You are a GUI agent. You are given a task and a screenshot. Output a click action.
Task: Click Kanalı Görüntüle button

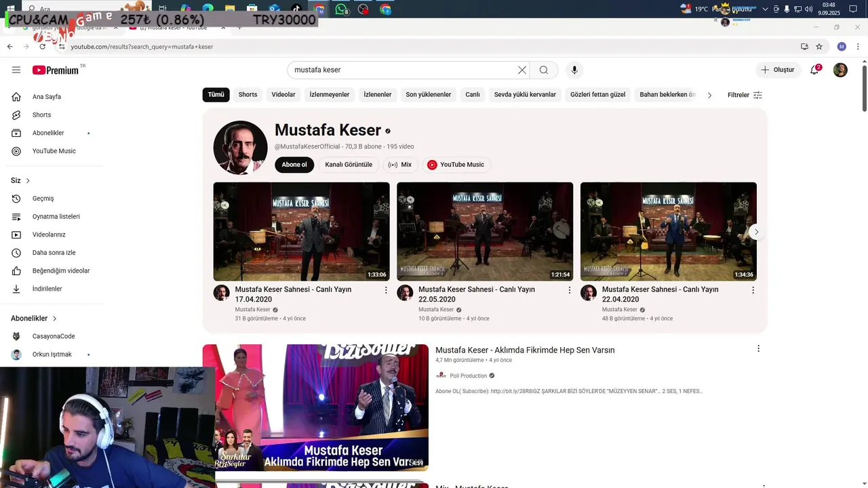coord(349,165)
